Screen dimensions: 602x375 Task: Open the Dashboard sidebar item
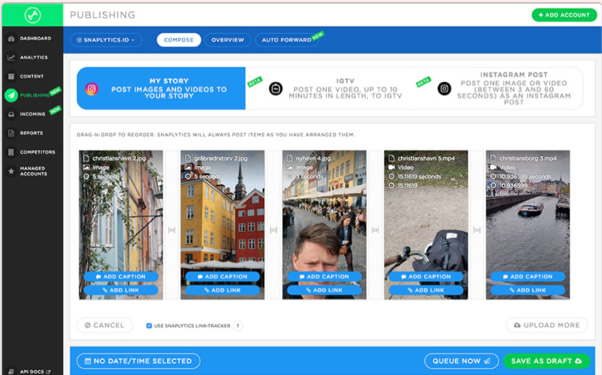32,38
